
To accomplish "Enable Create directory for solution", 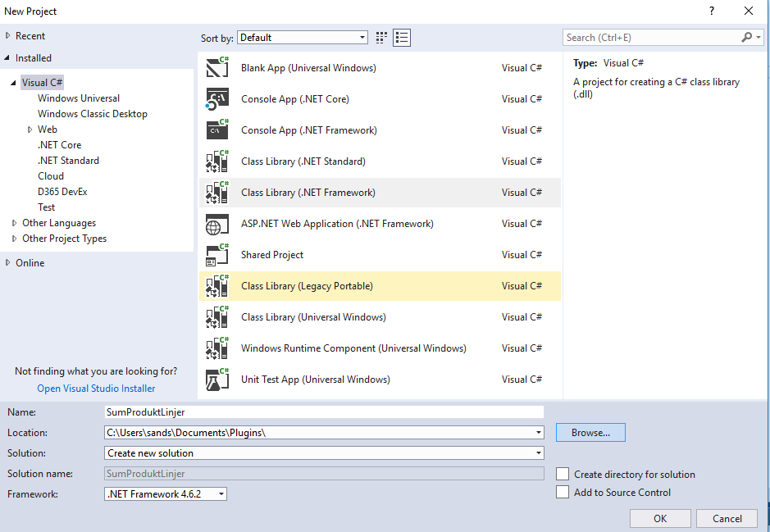I will click(563, 474).
